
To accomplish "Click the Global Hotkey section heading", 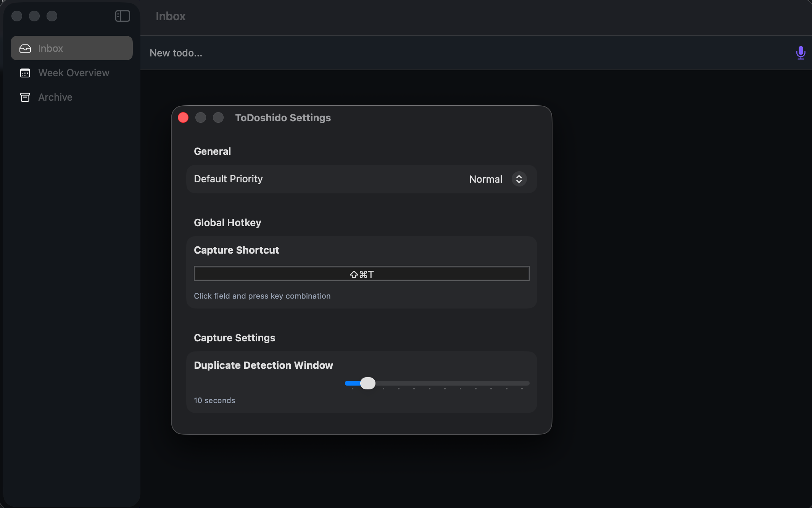I will 227,223.
